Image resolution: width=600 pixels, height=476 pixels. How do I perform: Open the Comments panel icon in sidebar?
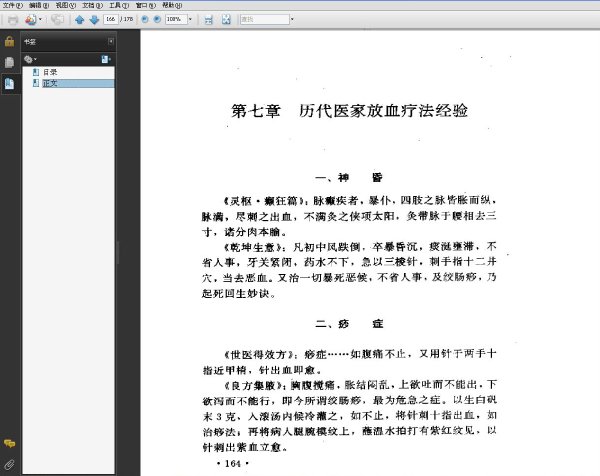click(x=10, y=444)
